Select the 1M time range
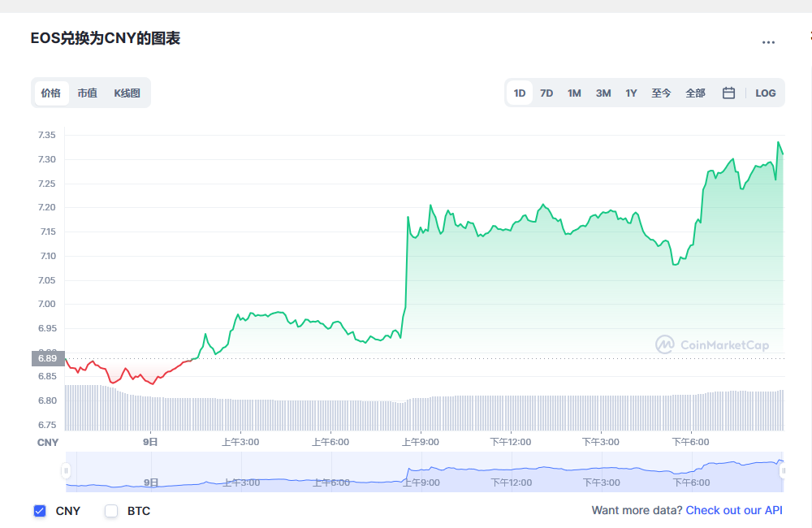This screenshot has height=528, width=812. [574, 93]
